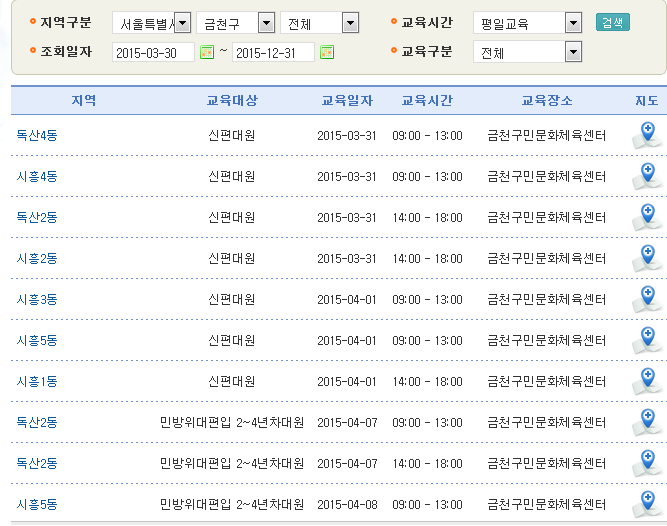
Task: Click the 교육구분 label
Action: tap(427, 51)
